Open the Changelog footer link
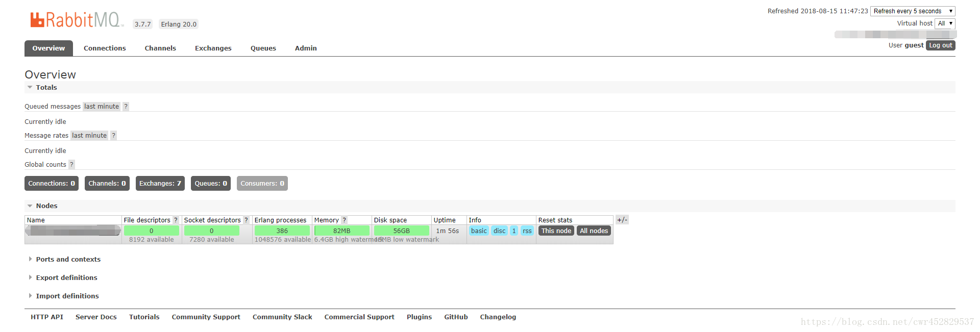The image size is (980, 332). [498, 317]
